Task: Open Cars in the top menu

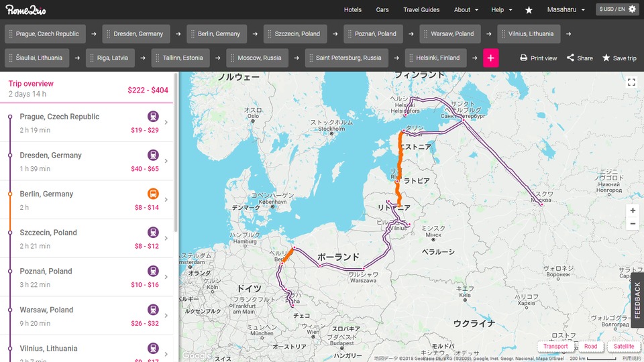Action: 382,9
